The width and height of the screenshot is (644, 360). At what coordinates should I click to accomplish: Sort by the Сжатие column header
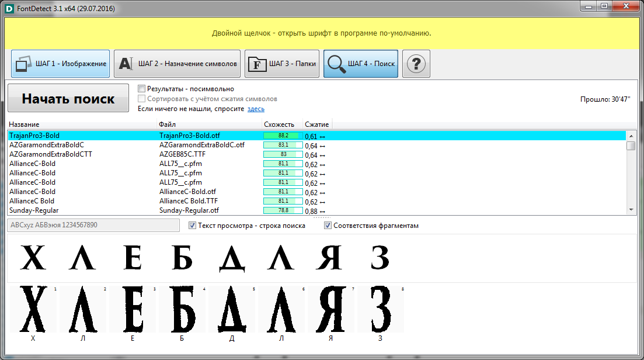tap(317, 124)
